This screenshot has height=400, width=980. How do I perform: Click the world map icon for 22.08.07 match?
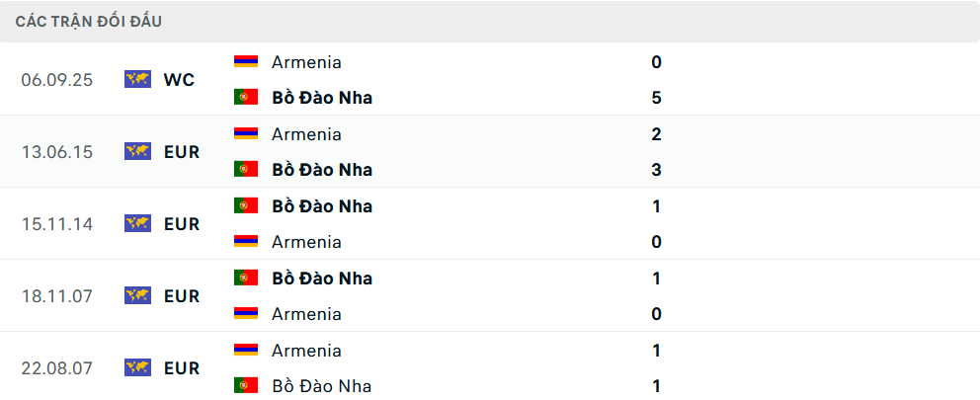click(137, 367)
